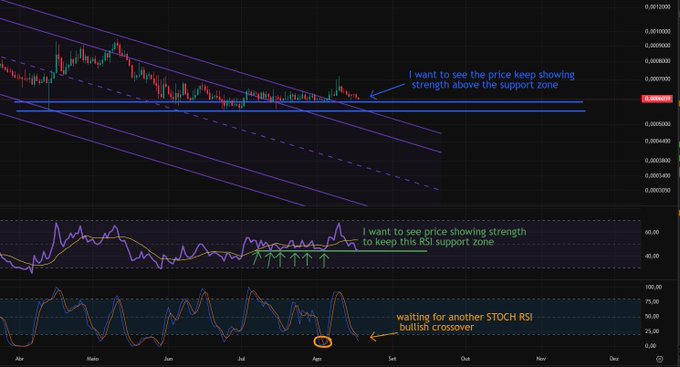Click the 0,0003800 price axis label
This screenshot has height=367, width=680.
pos(657,161)
